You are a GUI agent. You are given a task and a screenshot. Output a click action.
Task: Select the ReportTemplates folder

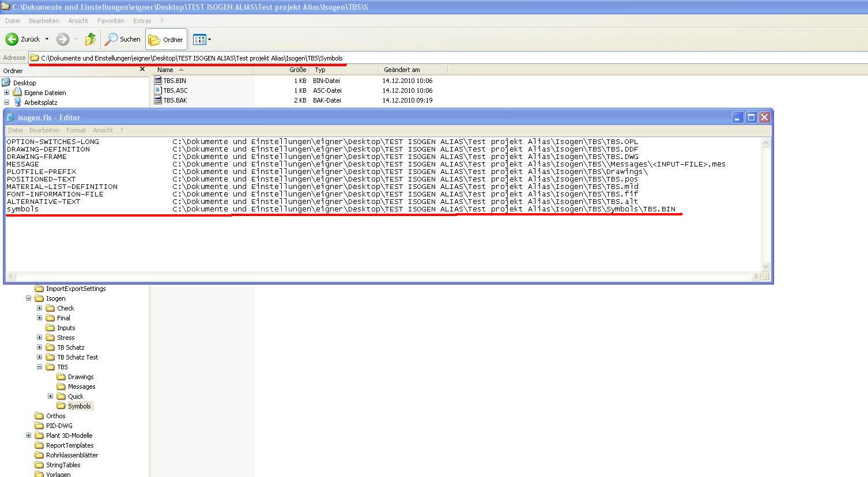tap(70, 445)
